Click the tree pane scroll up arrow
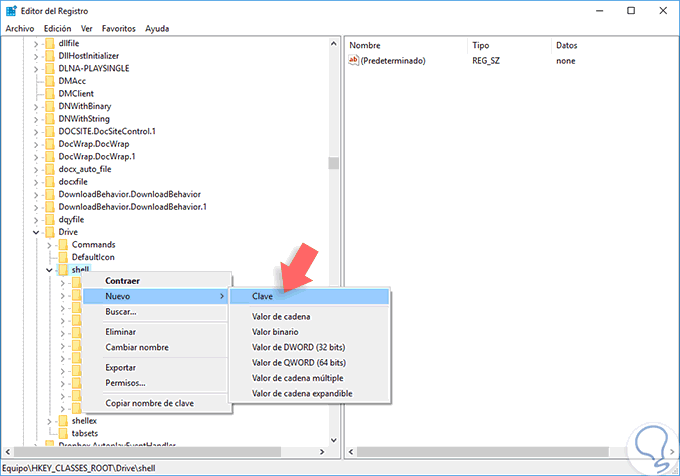The width and height of the screenshot is (680, 476). coord(333,43)
